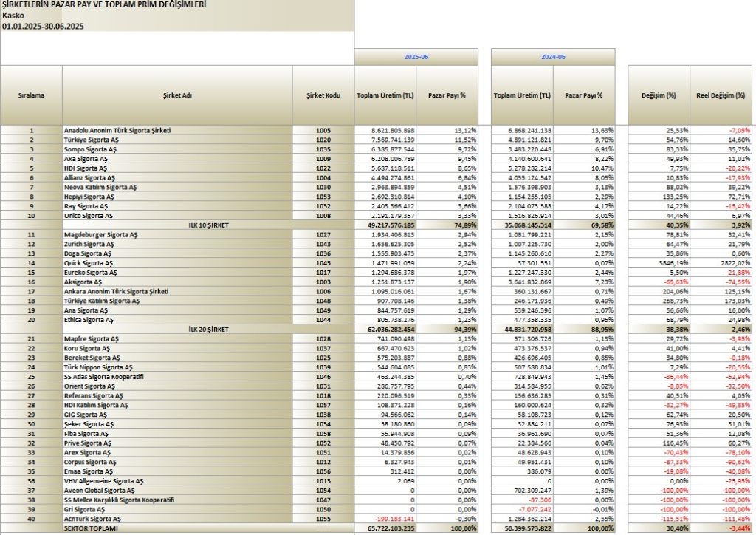Click the 'Şeker Sigorta AŞ' company name
This screenshot has width=756, height=535.
(x=89, y=424)
